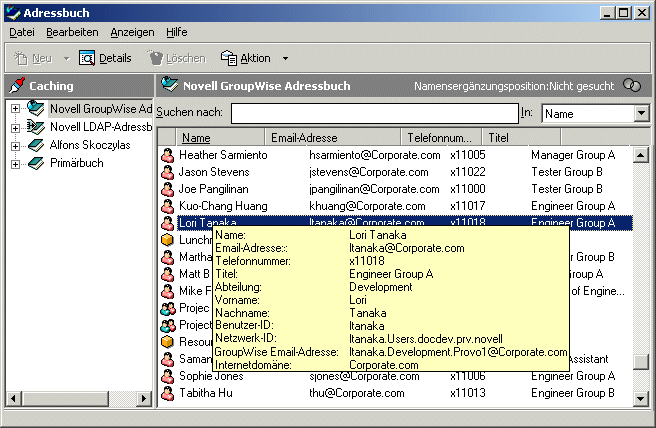This screenshot has height=428, width=656.
Task: Select the Novell LDAP-Adressbuch book icon
Action: (x=36, y=127)
